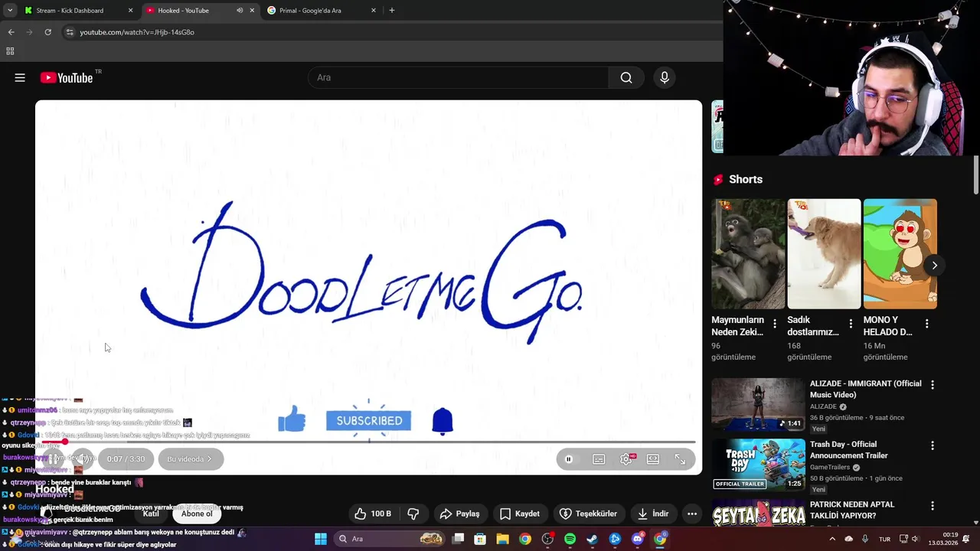
Task: Open the YouTube guide hamburger menu
Action: 20,77
